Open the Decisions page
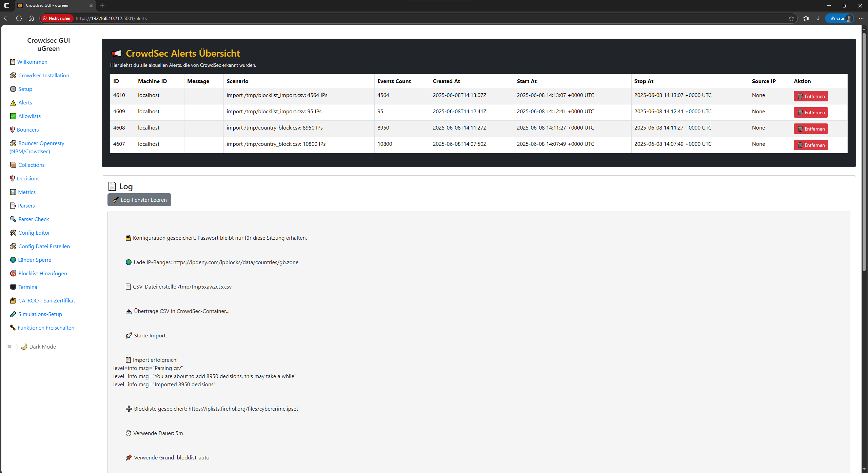Screen dimensions: 868x473 coord(28,178)
